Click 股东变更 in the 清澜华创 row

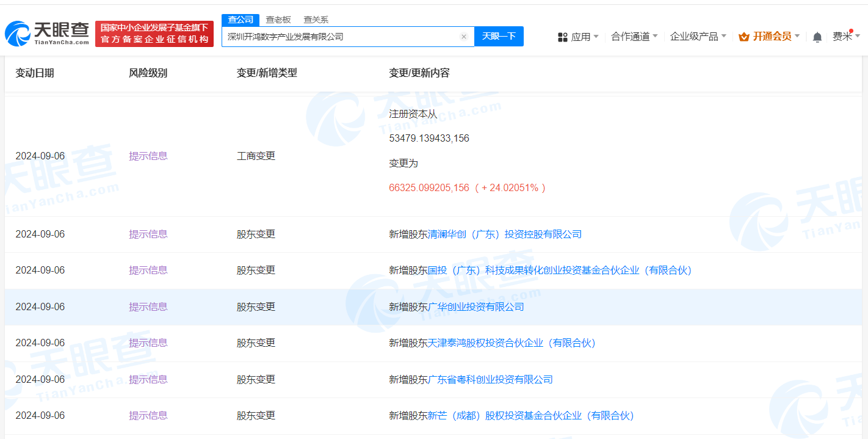click(256, 234)
